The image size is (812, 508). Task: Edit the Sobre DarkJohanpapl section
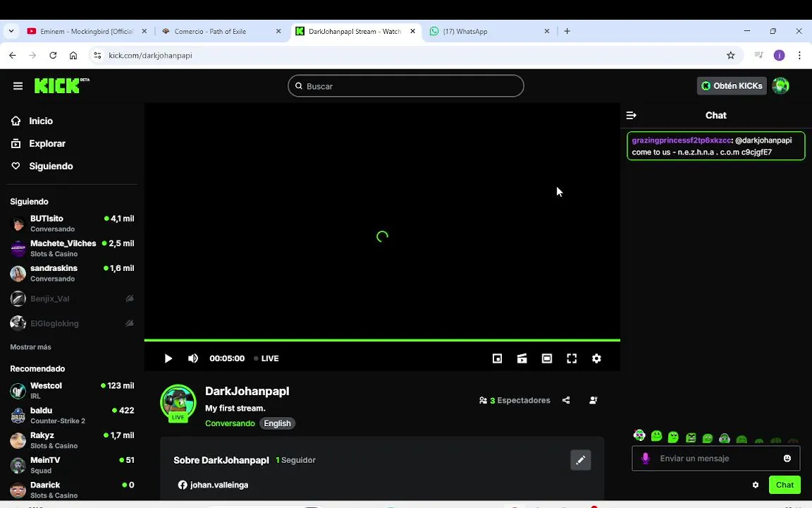(x=581, y=460)
